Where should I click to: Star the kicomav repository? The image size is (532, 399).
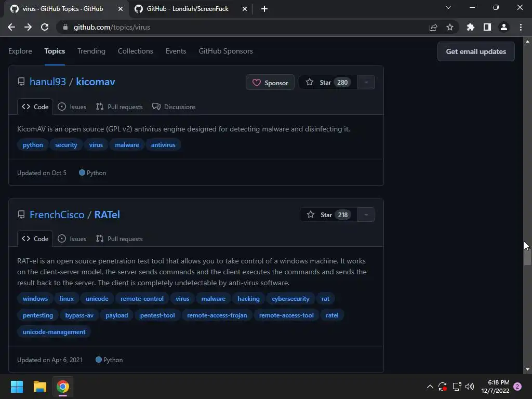(328, 83)
